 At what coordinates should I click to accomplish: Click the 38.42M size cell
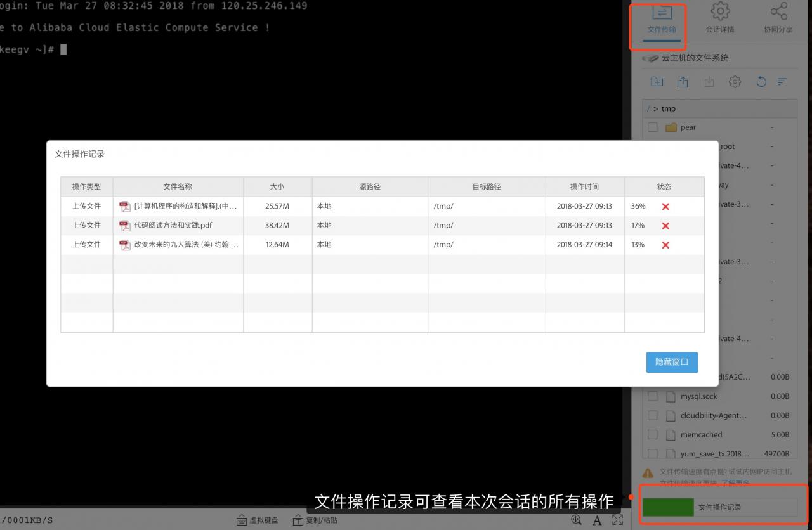click(x=277, y=225)
